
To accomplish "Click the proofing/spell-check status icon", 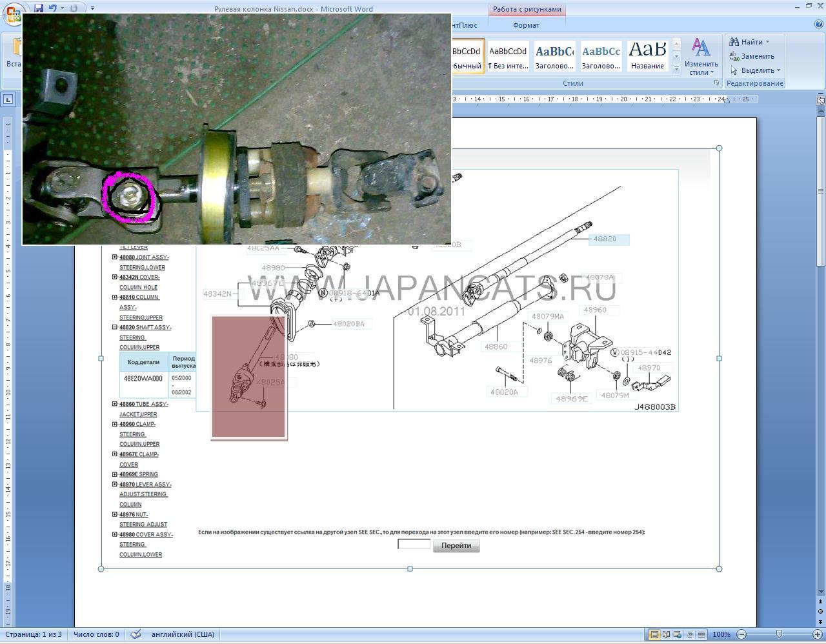I will point(136,634).
